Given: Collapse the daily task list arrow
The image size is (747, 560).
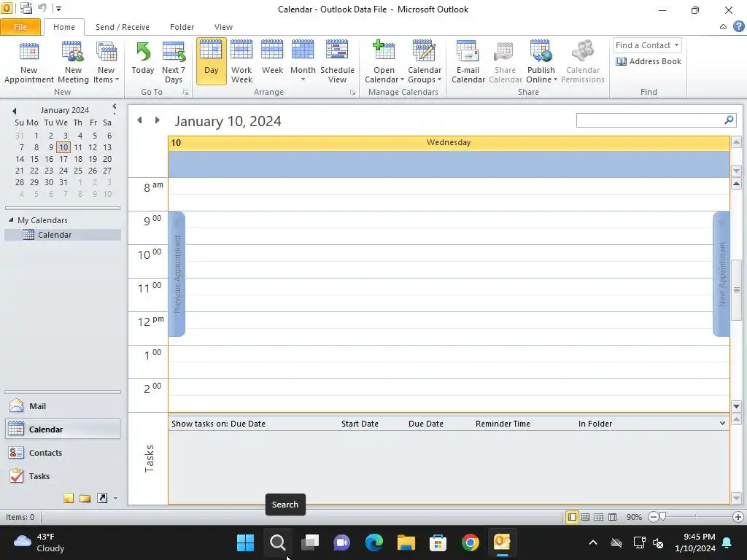Looking at the screenshot, I should tap(722, 424).
